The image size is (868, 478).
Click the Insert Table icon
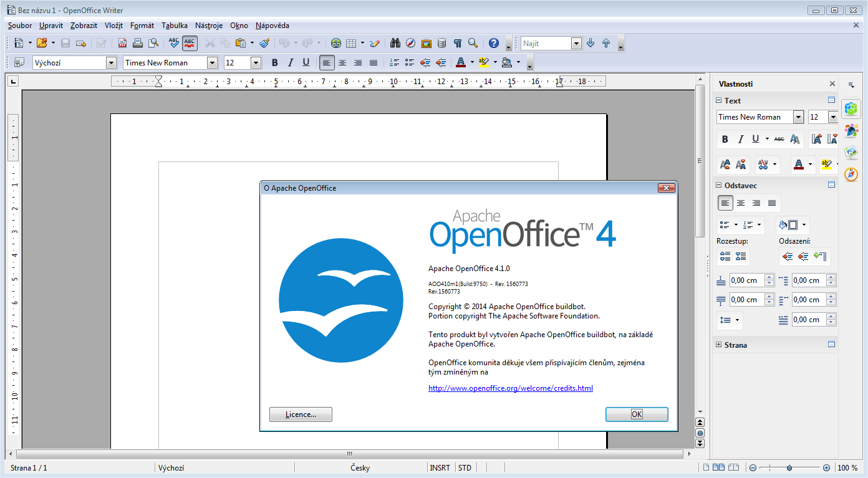(351, 43)
